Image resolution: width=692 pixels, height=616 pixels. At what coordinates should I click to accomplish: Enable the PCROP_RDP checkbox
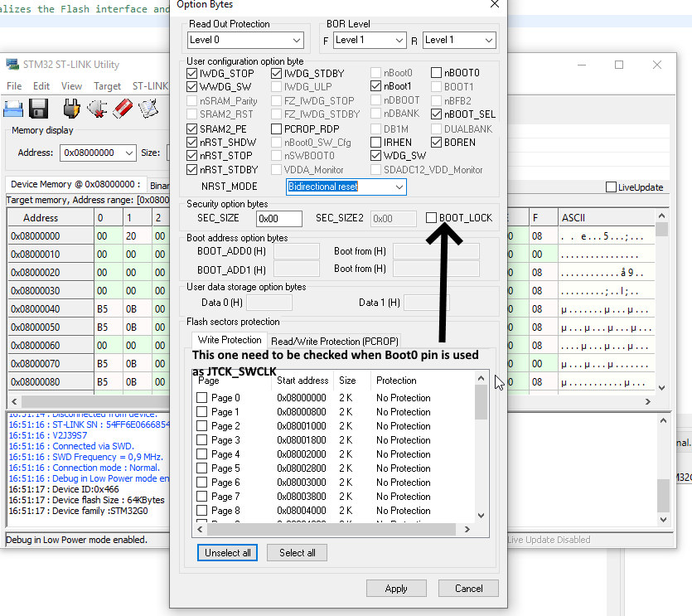coord(276,129)
